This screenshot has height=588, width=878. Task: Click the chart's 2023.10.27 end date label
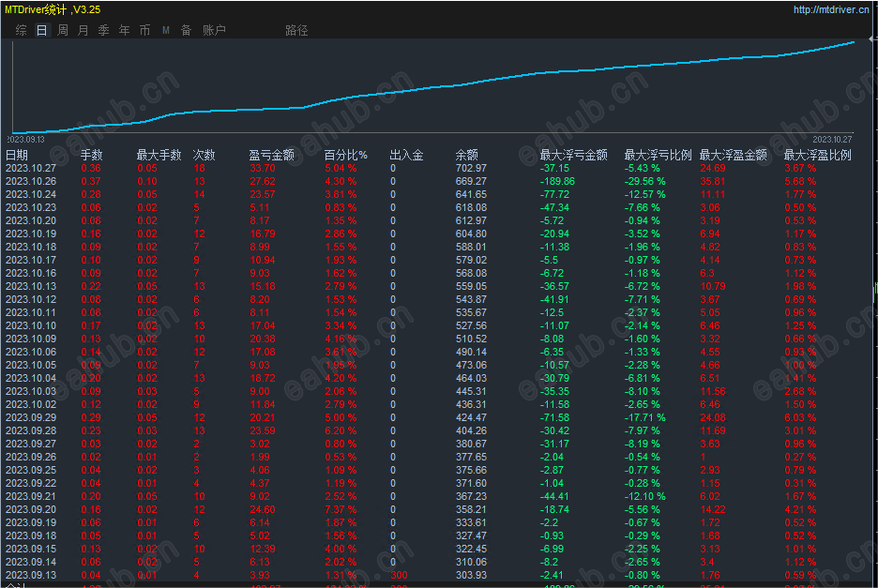832,140
